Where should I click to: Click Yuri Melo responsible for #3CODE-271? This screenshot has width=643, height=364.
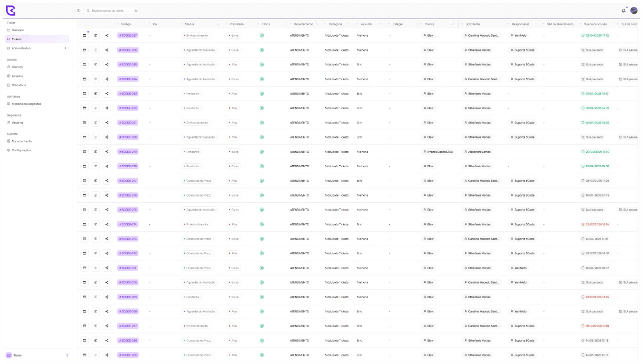[519, 268]
